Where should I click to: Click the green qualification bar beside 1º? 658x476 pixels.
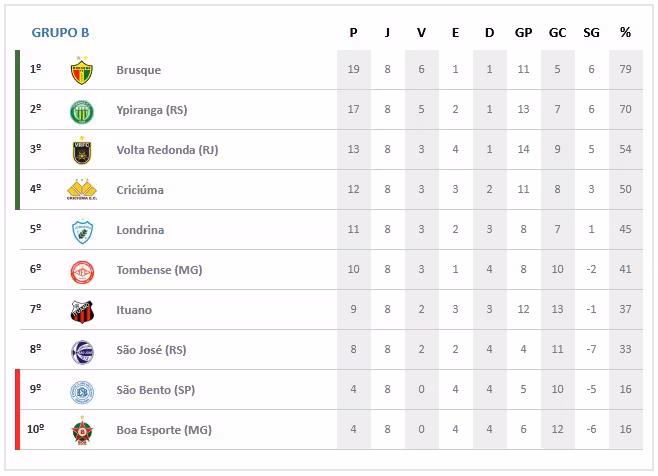18,71
